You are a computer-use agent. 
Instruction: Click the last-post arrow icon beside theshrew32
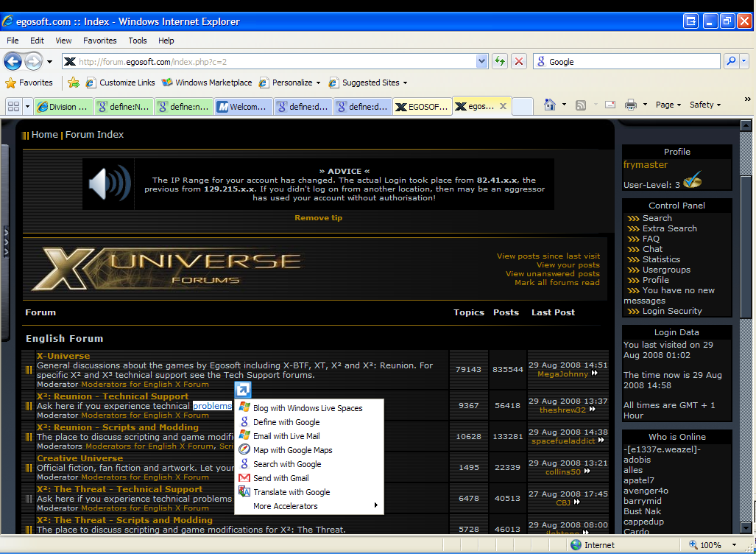[592, 409]
